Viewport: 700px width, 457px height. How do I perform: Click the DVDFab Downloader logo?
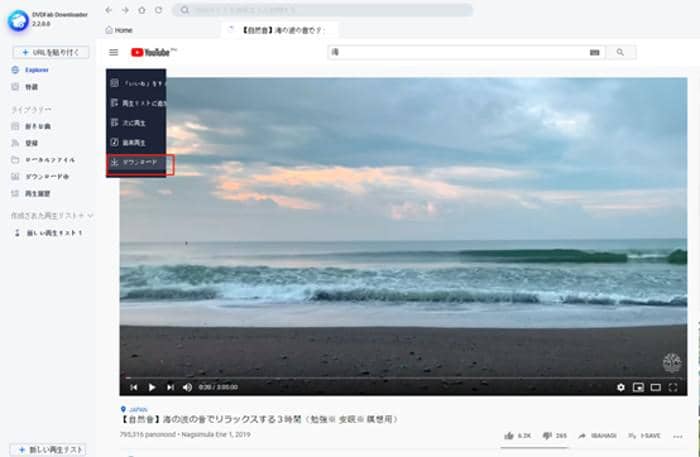[18, 20]
